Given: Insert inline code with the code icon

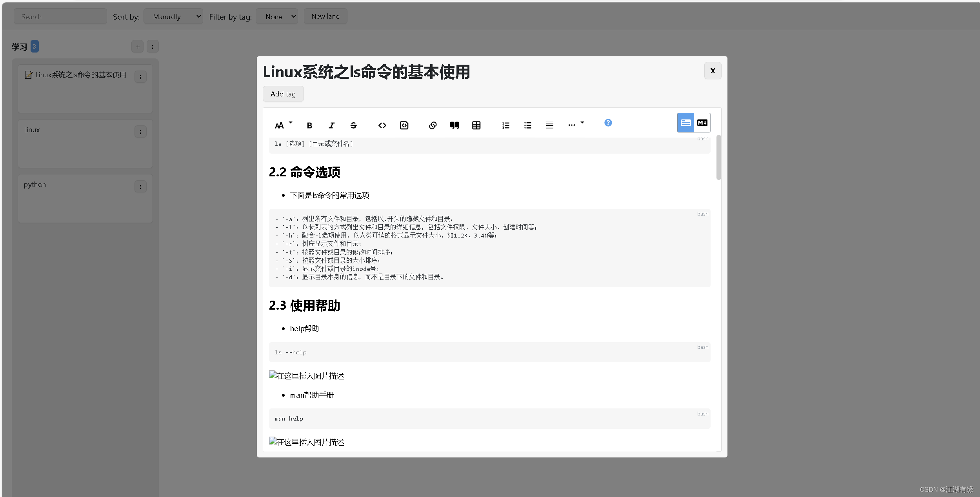Looking at the screenshot, I should [x=382, y=125].
